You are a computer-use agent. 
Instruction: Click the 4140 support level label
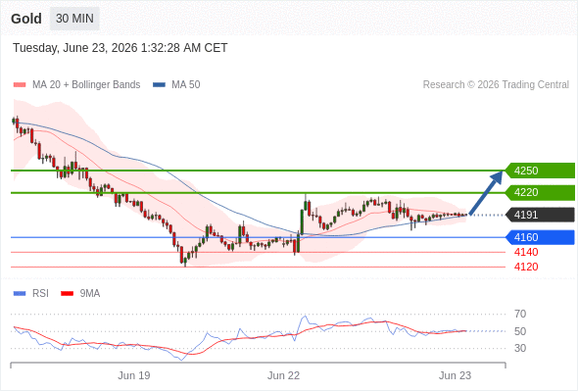(526, 252)
